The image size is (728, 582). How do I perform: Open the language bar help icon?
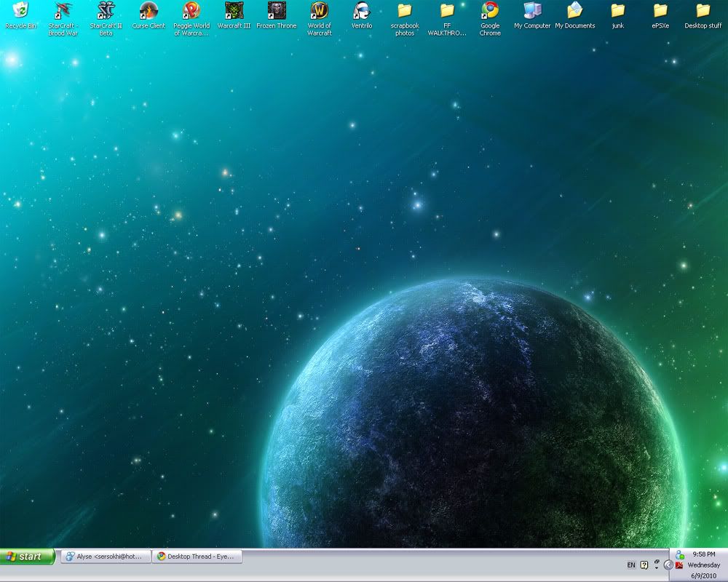pos(644,565)
